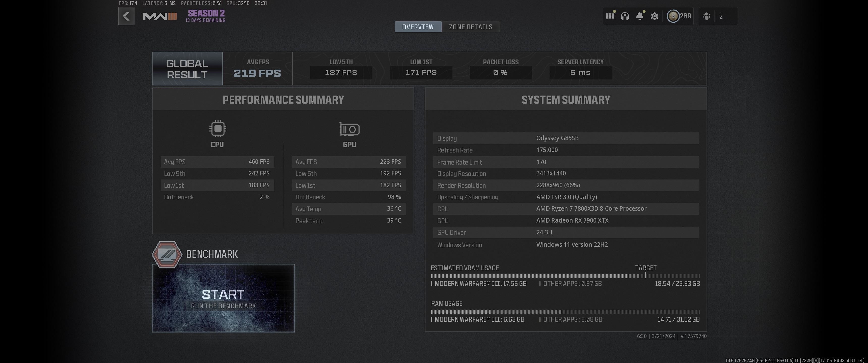Click the AMD FSR 3.0 (Quality) value

(566, 197)
